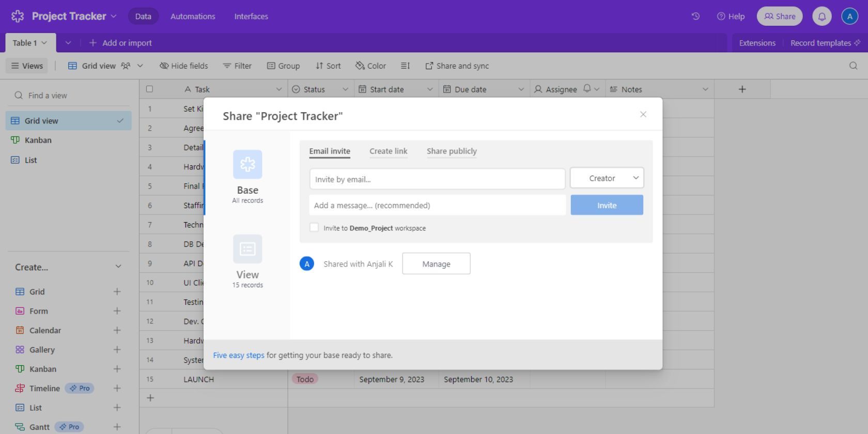This screenshot has width=868, height=434.
Task: Click the Manage button
Action: click(x=436, y=264)
